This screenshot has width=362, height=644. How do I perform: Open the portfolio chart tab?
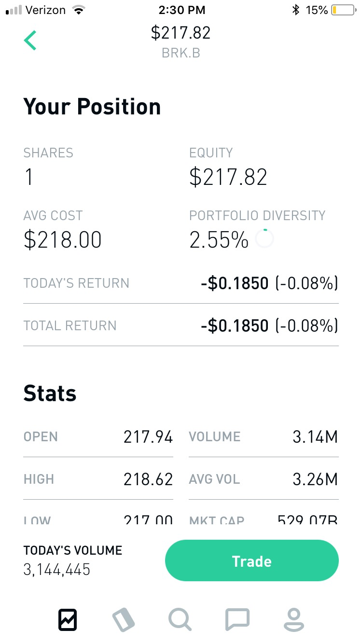tap(68, 619)
